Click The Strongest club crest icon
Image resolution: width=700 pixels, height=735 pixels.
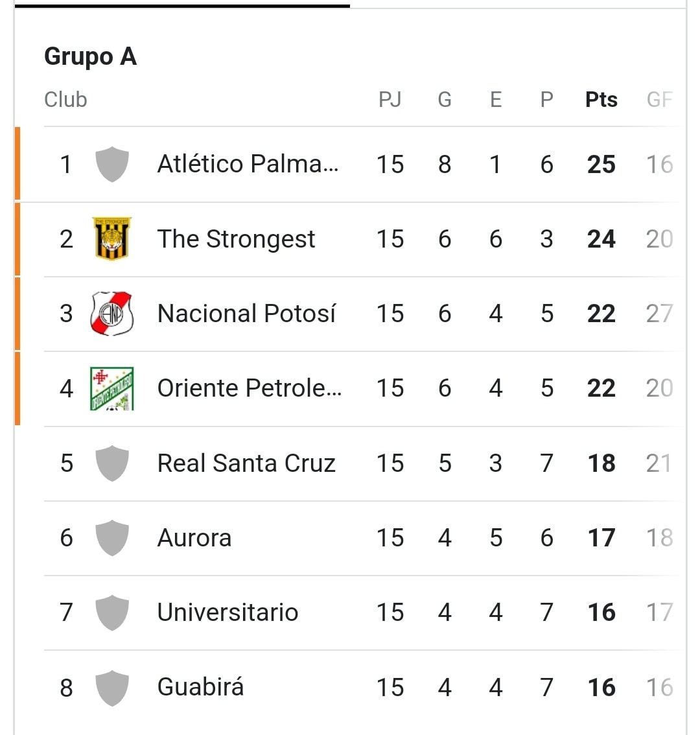pos(112,239)
